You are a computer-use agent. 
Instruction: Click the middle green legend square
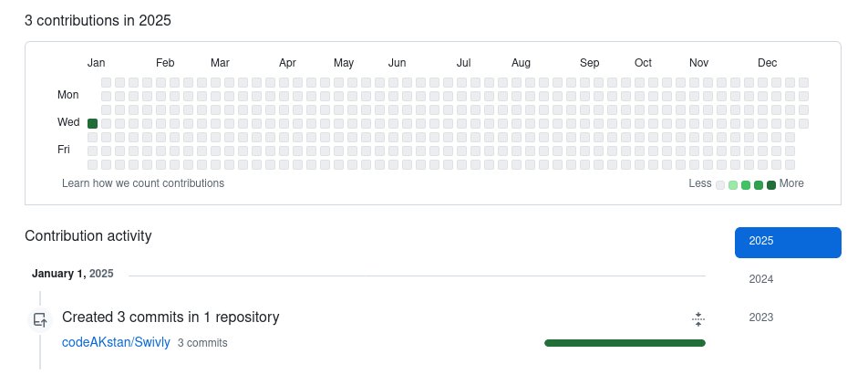pyautogui.click(x=746, y=185)
